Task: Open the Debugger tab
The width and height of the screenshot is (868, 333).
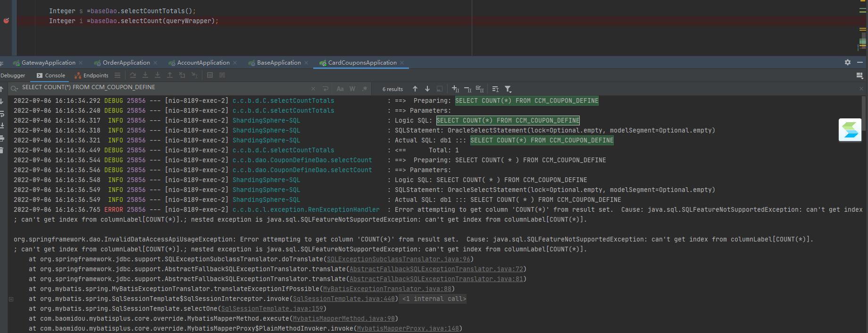Action: coord(13,75)
